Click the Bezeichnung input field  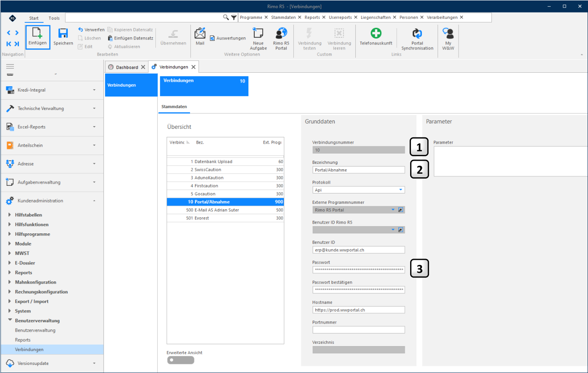[x=359, y=170]
